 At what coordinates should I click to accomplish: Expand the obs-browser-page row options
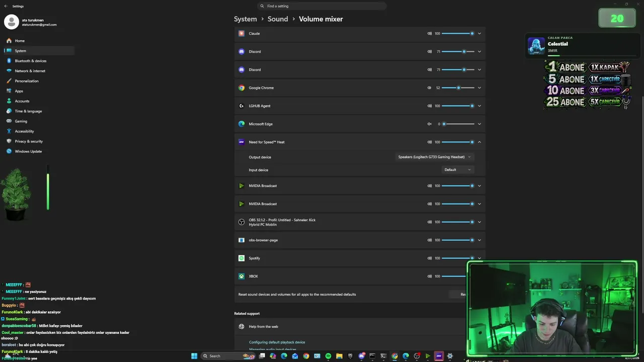point(479,240)
